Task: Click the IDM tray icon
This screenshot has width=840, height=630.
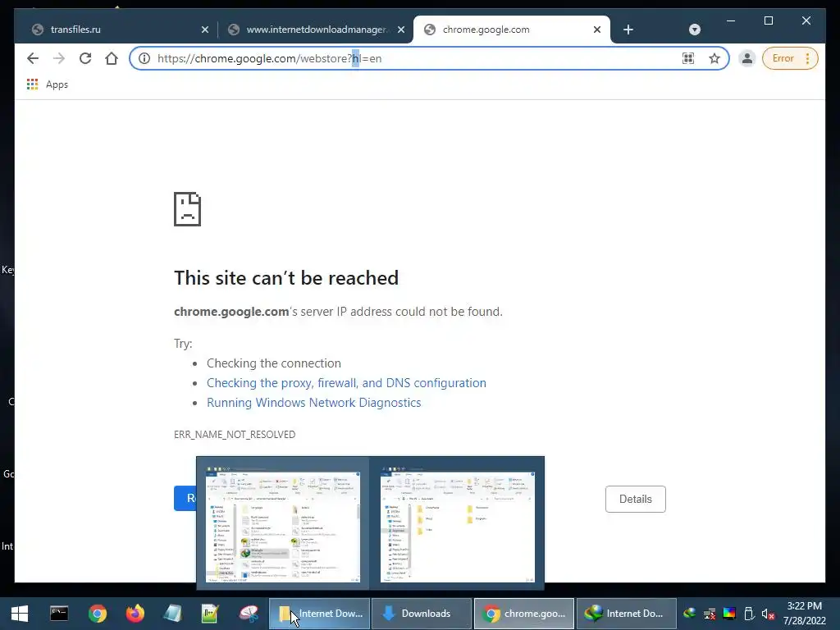Action: (x=689, y=614)
